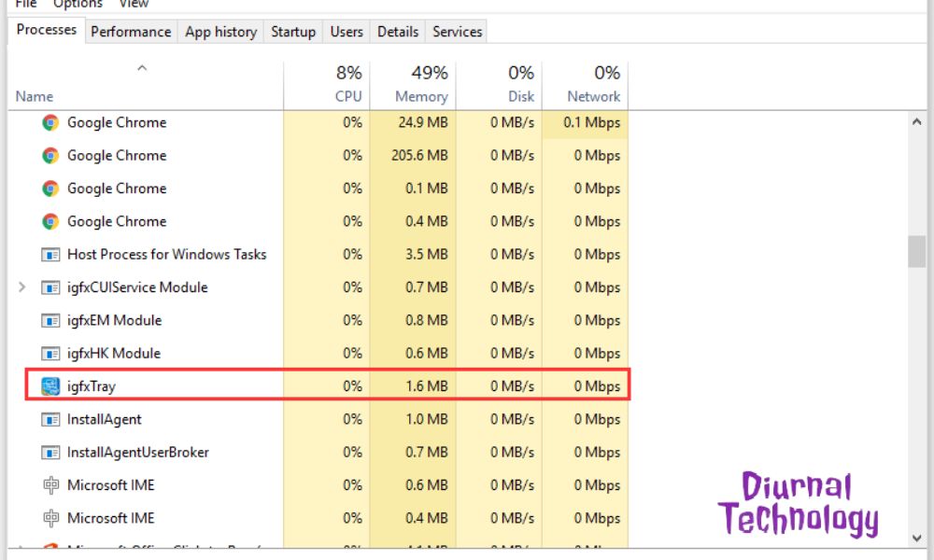Select the igfxTray application icon

tap(49, 385)
